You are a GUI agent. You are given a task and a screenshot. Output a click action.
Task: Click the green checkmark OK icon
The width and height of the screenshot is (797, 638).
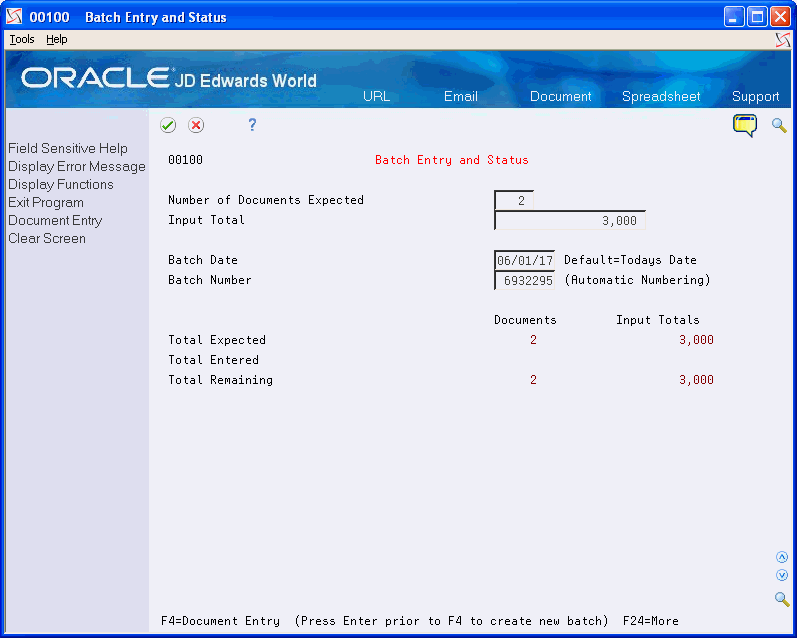168,125
